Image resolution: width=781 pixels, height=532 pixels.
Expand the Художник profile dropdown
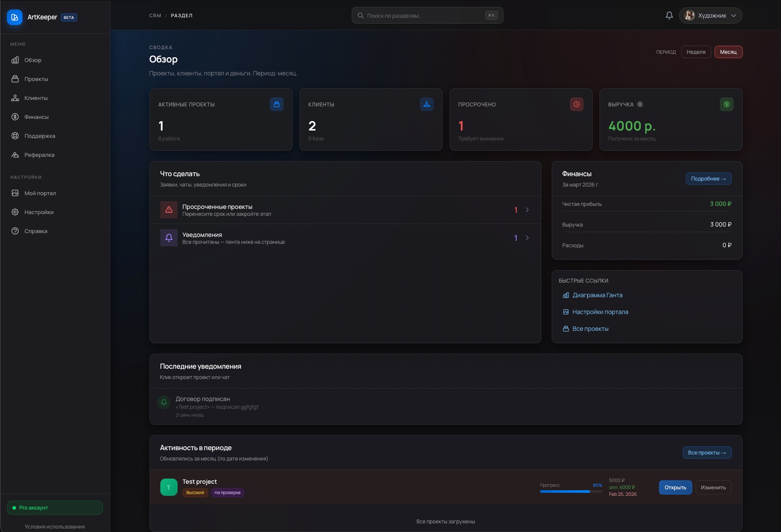pos(710,15)
